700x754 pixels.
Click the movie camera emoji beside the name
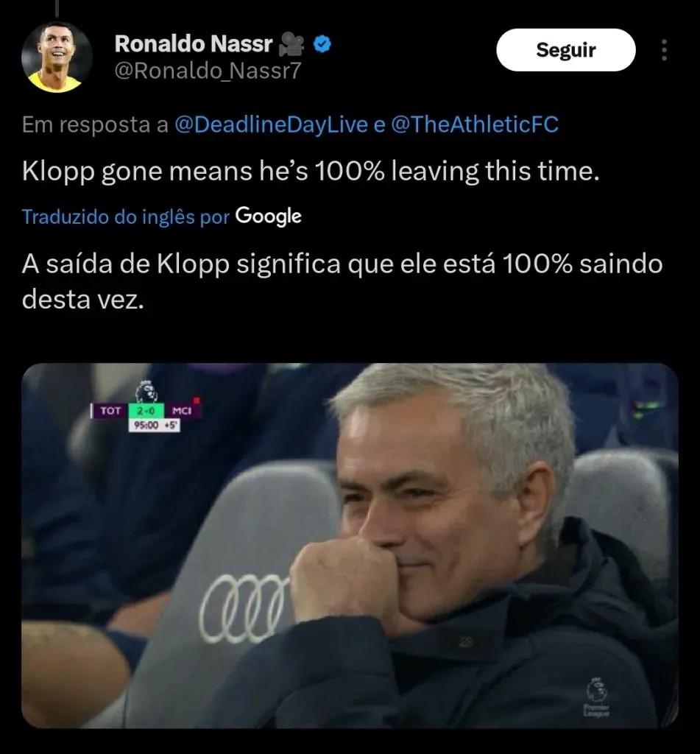[x=291, y=43]
